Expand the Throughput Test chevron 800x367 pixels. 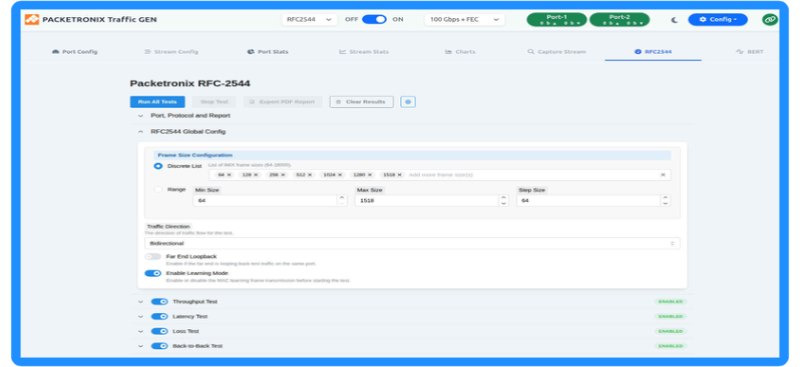141,302
